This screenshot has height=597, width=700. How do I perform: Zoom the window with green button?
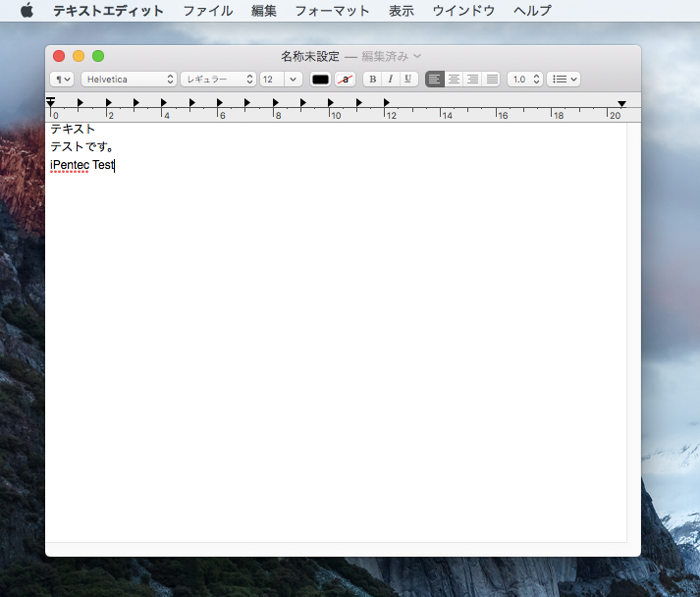(98, 56)
